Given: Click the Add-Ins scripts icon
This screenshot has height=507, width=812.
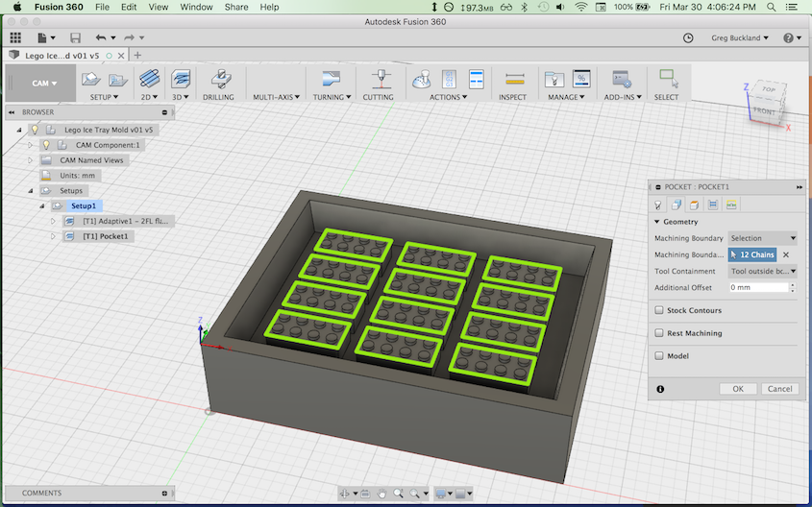Looking at the screenshot, I should [x=621, y=79].
